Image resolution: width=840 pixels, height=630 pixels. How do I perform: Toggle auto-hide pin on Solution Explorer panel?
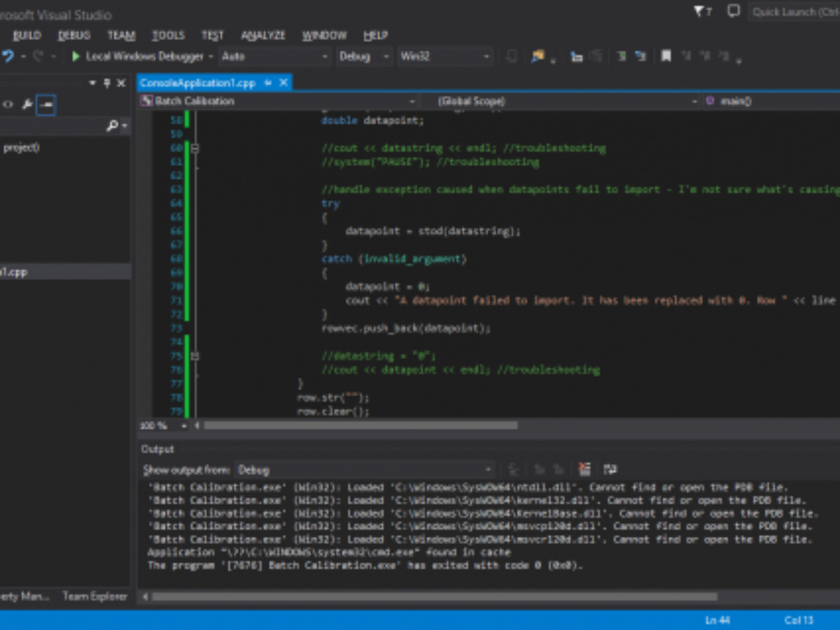[106, 83]
